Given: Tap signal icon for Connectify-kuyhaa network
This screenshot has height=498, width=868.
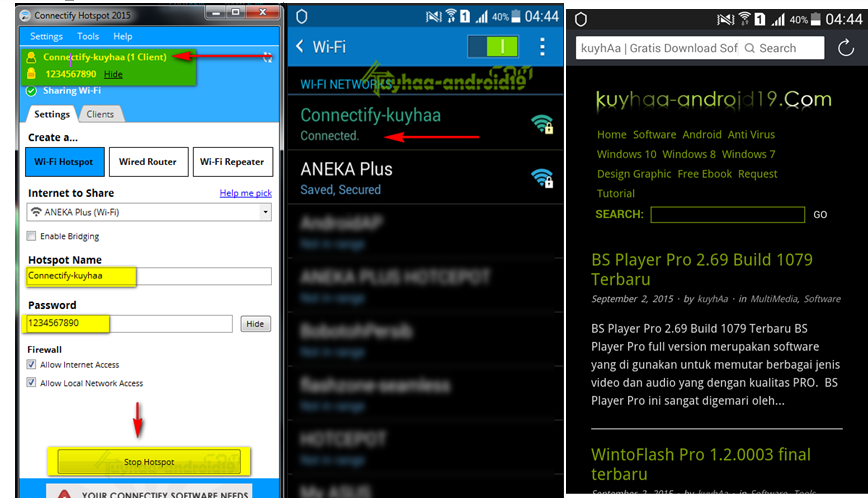Looking at the screenshot, I should 542,124.
